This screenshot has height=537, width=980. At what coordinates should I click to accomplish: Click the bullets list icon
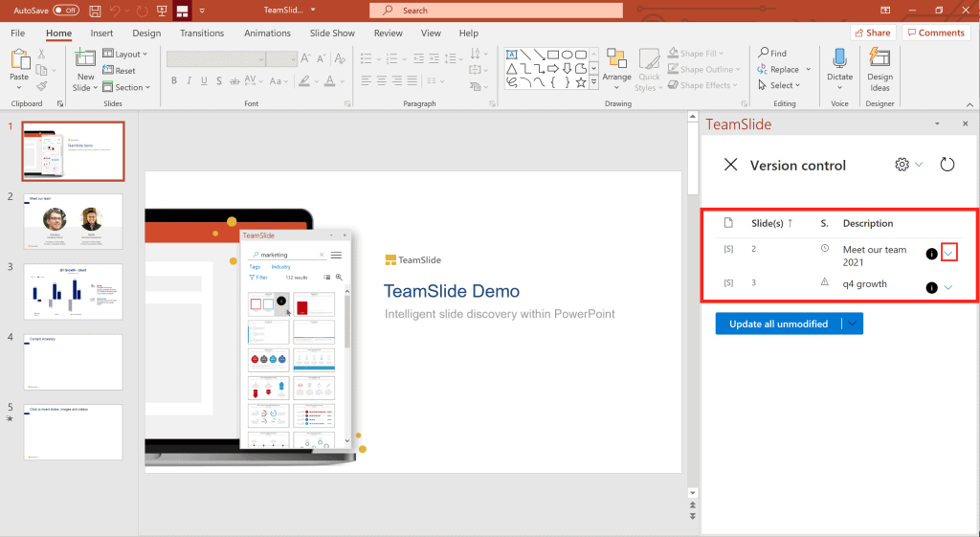(367, 58)
